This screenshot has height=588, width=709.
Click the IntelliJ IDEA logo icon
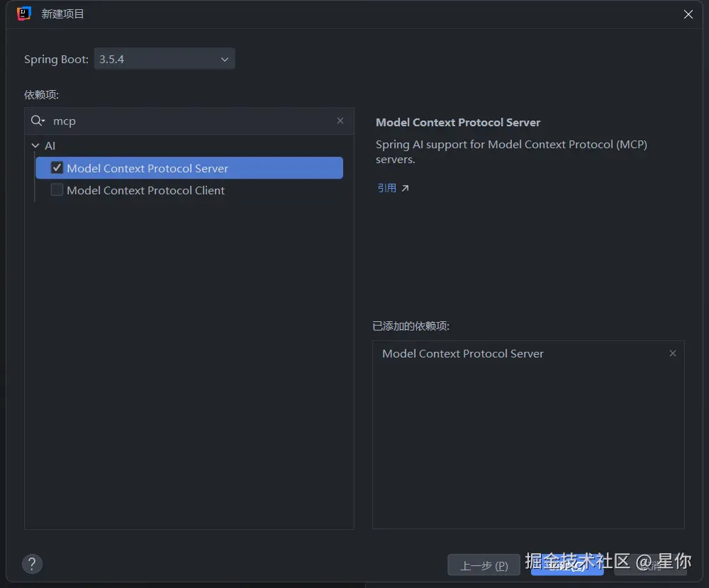(x=24, y=13)
